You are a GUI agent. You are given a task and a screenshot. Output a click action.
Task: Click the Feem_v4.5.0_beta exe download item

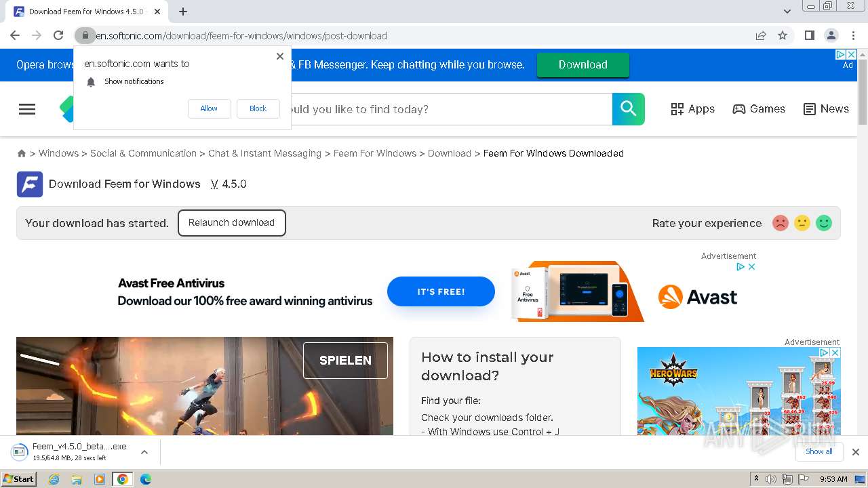pyautogui.click(x=71, y=452)
